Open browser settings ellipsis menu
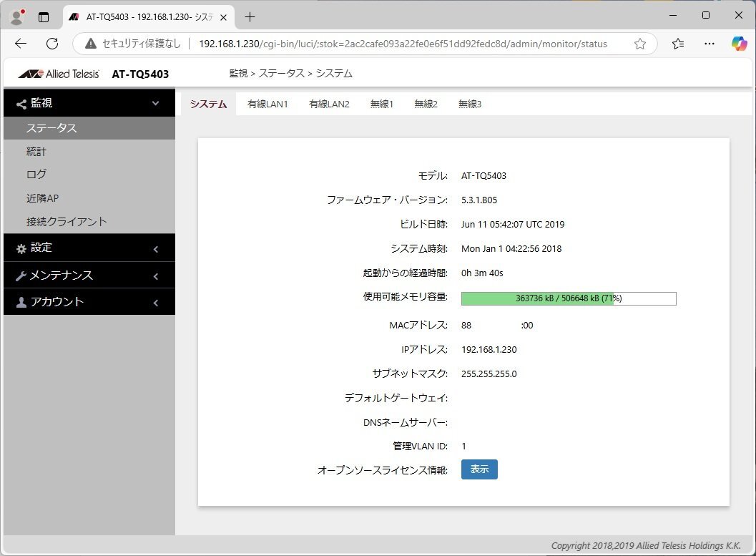 coord(709,44)
